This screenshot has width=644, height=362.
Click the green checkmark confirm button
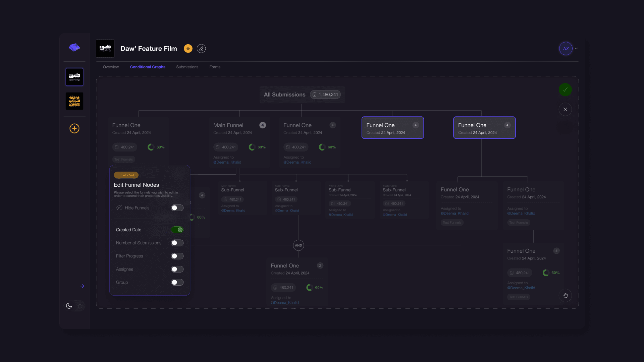pyautogui.click(x=565, y=89)
